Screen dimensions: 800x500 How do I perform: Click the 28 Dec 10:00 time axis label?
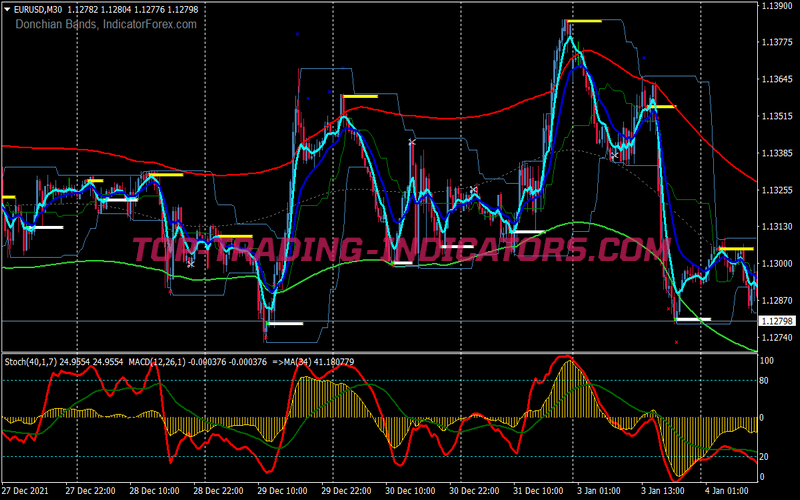click(x=154, y=491)
